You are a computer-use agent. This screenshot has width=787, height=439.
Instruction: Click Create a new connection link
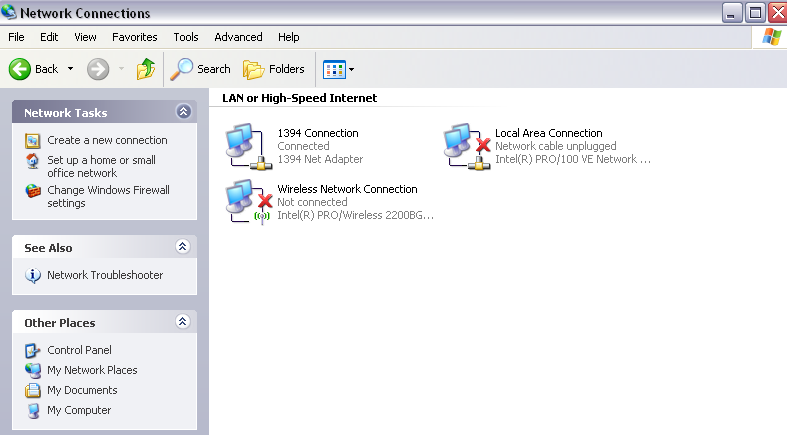click(x=107, y=140)
